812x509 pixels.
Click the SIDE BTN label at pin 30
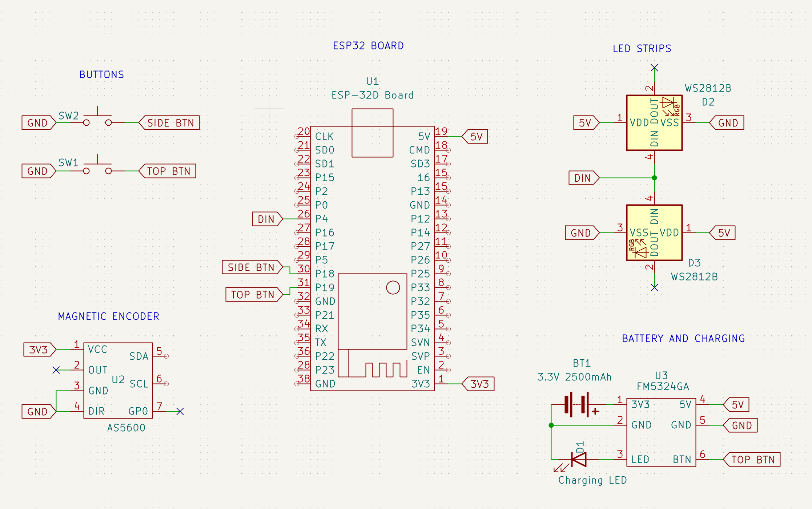(252, 267)
